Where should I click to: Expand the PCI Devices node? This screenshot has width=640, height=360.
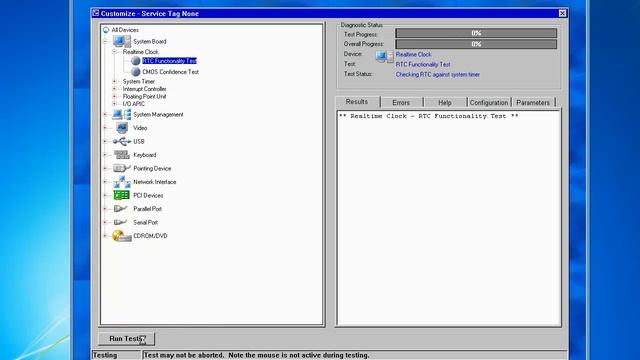105,195
